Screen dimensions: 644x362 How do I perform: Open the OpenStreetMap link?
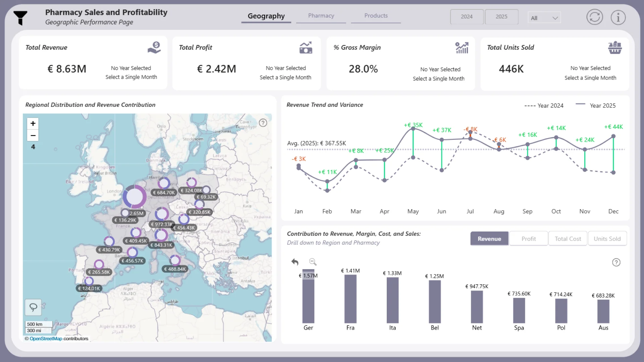click(46, 339)
